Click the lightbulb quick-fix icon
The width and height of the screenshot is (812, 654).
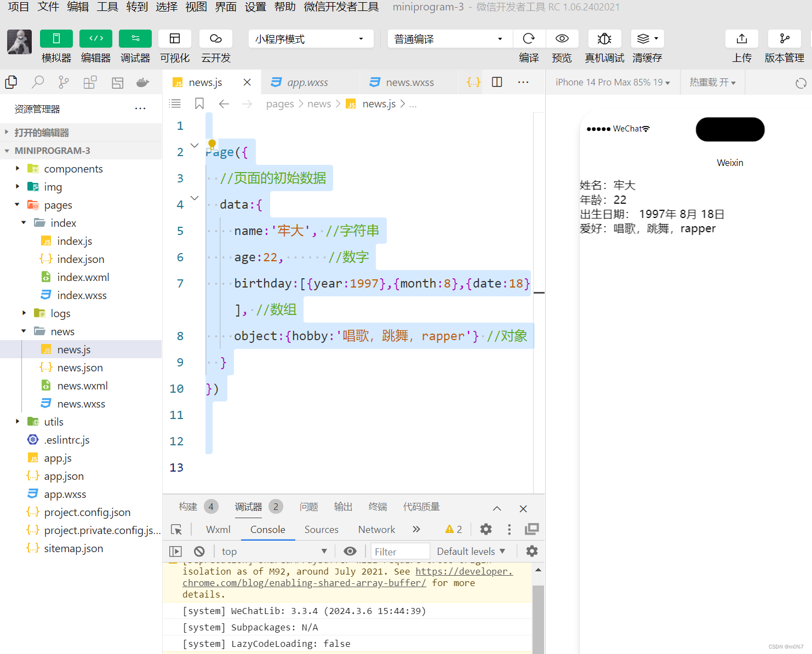[x=212, y=145]
